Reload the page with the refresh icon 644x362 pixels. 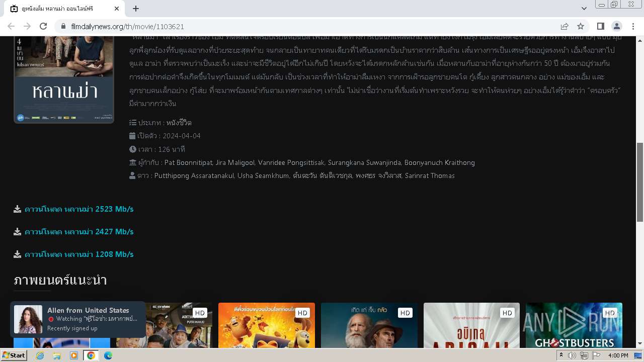pyautogui.click(x=43, y=26)
